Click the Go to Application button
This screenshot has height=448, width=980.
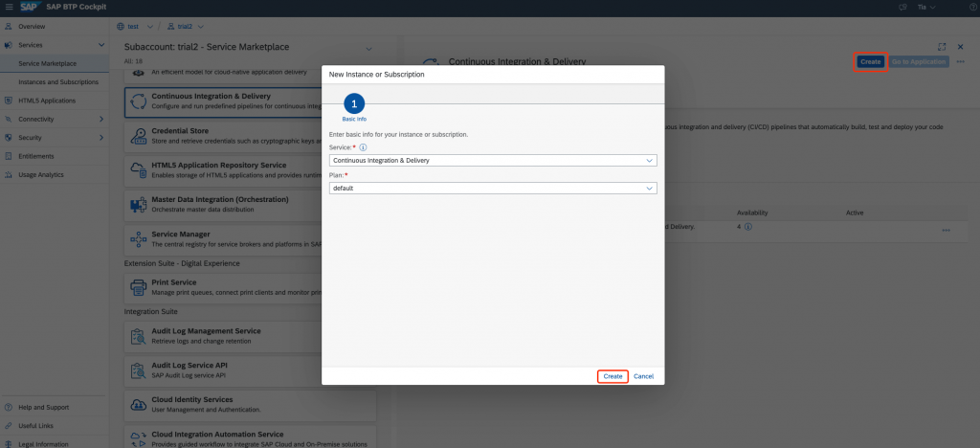coord(919,62)
